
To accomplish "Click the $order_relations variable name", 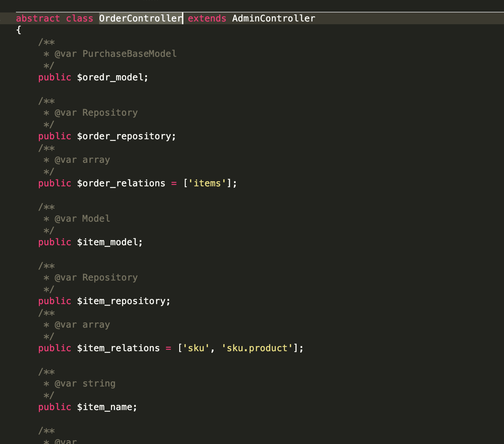I will pyautogui.click(x=121, y=183).
